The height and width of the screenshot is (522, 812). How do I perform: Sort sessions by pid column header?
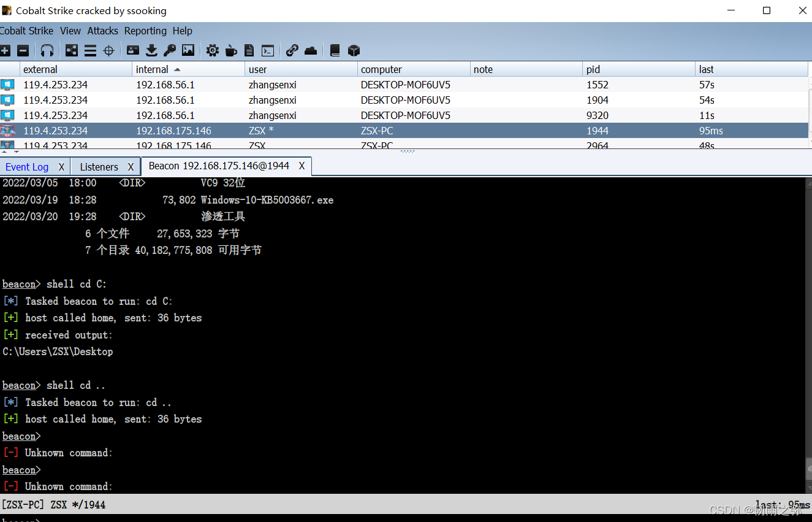point(640,69)
